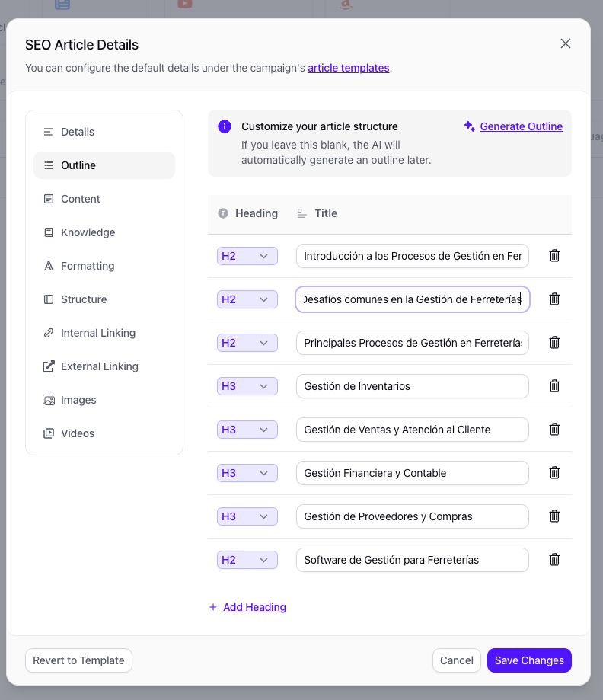Open External Linking settings

click(x=104, y=366)
